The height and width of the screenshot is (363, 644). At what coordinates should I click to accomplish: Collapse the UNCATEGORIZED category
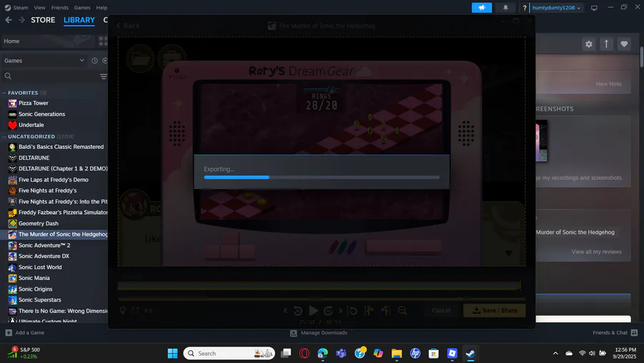(4, 137)
